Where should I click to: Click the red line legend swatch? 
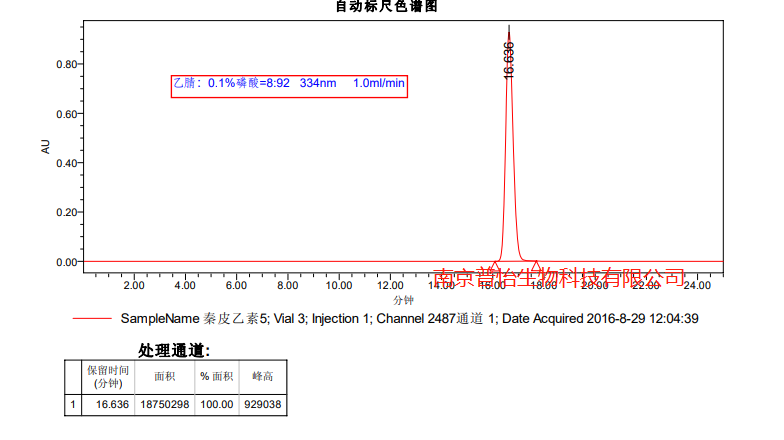(x=92, y=319)
